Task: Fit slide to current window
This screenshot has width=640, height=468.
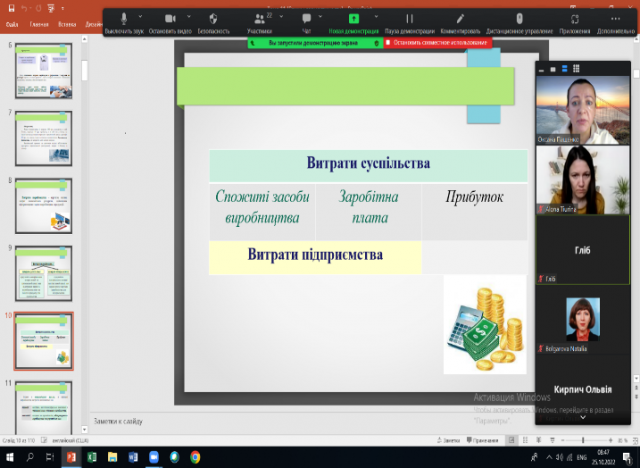Action: pyautogui.click(x=635, y=441)
